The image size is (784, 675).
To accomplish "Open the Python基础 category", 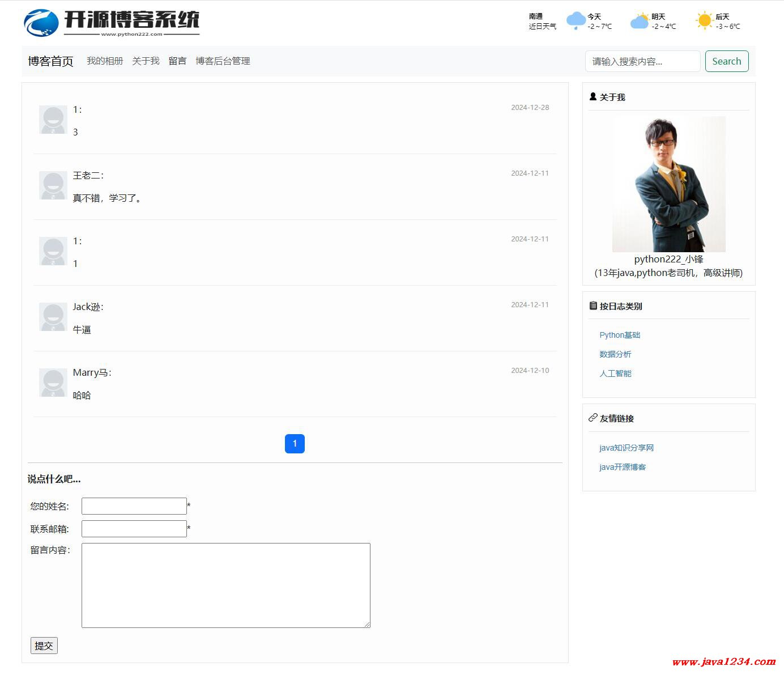I will click(x=620, y=335).
